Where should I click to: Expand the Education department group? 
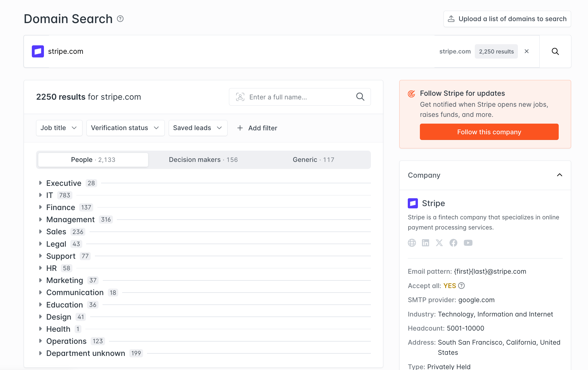40,305
